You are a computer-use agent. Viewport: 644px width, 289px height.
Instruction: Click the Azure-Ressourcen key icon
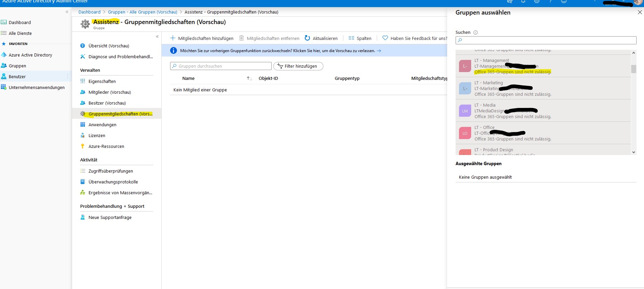coord(83,146)
